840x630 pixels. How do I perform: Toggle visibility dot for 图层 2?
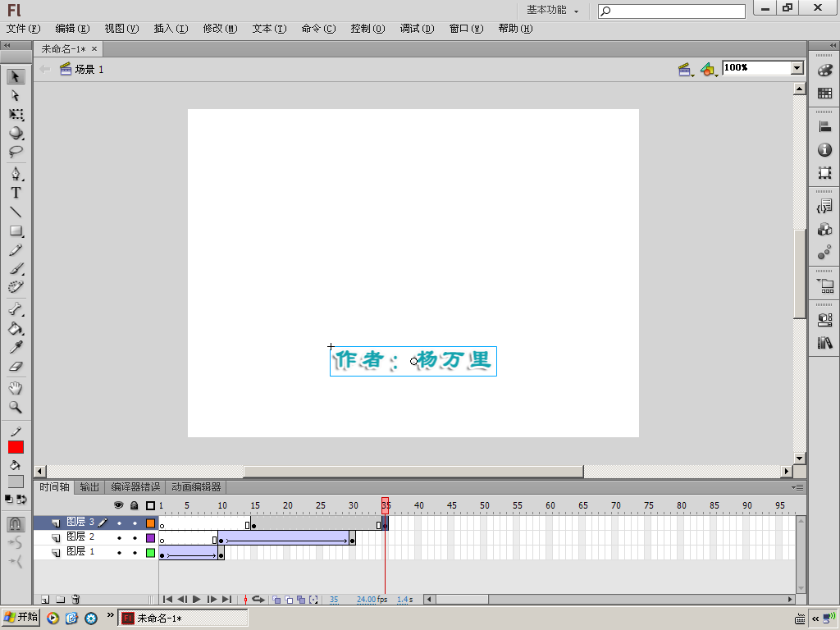[x=119, y=538]
